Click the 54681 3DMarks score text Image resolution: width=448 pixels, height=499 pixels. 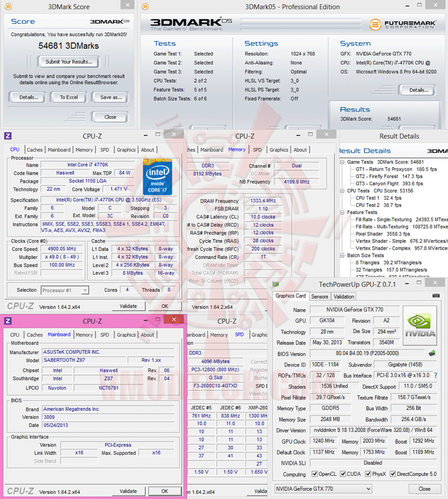tap(68, 46)
